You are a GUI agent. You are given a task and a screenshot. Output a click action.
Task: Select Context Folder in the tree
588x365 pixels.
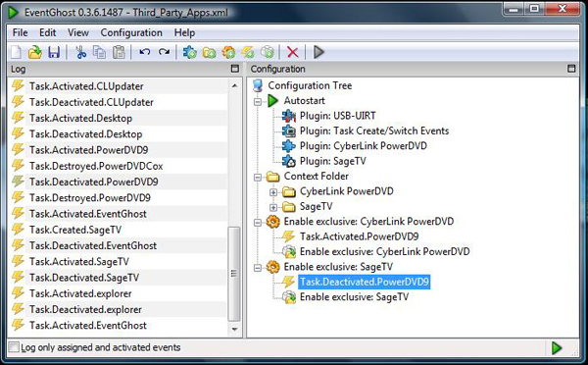coord(317,176)
